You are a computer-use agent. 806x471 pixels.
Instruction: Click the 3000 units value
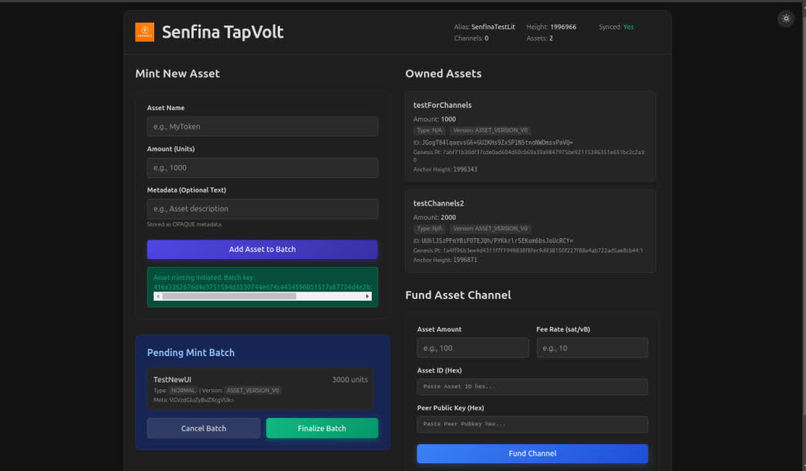(x=350, y=379)
